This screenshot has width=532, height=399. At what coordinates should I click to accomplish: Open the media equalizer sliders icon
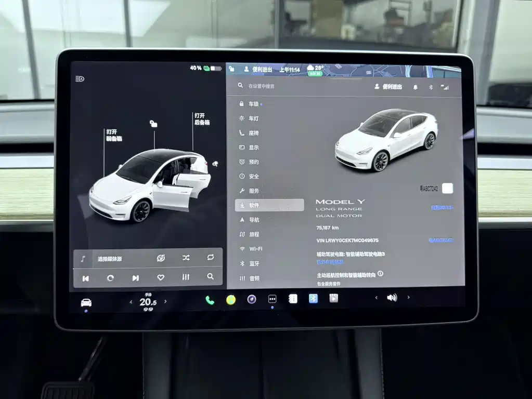186,277
